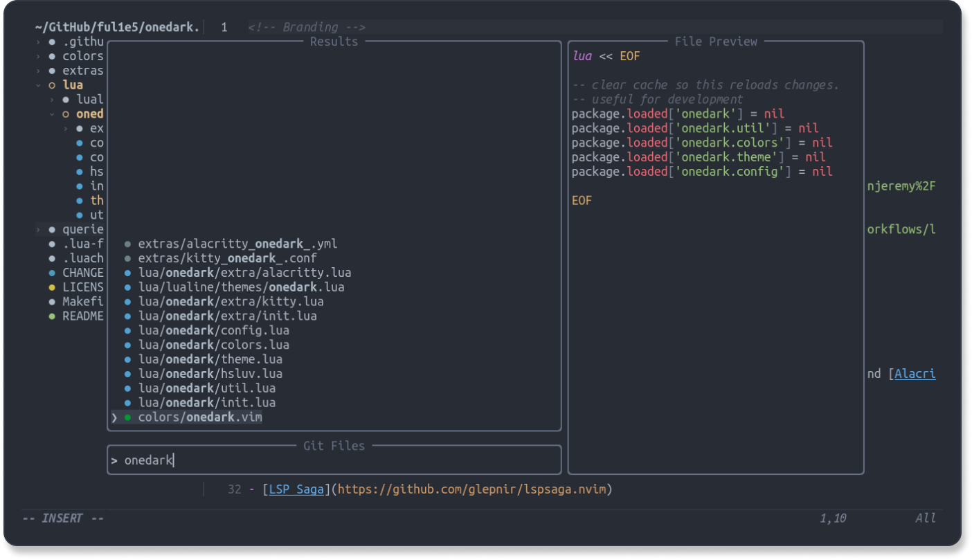This screenshot has width=972, height=560.
Task: Click the Lua icon beside lua/lualine/themes/onedark.lua
Action: (127, 287)
